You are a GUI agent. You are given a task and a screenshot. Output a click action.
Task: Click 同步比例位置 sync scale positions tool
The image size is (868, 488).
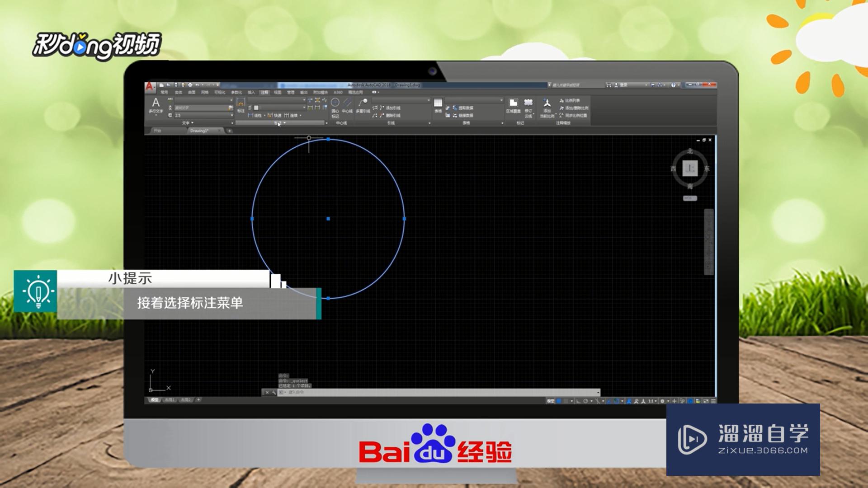(573, 115)
